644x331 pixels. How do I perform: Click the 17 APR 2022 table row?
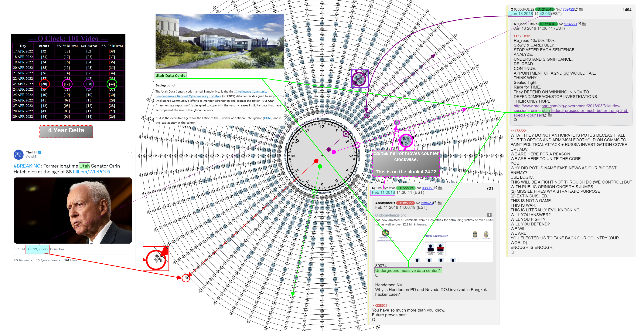click(x=68, y=51)
